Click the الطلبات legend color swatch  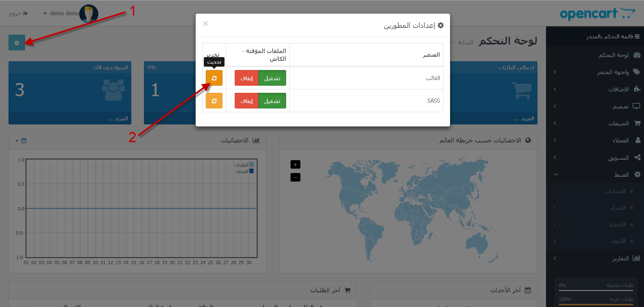point(251,165)
